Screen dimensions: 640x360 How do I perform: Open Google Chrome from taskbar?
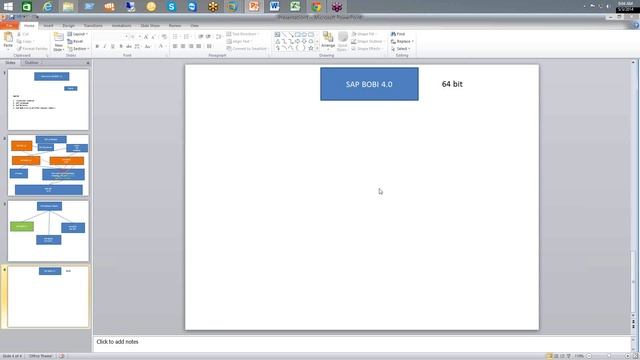(316, 6)
